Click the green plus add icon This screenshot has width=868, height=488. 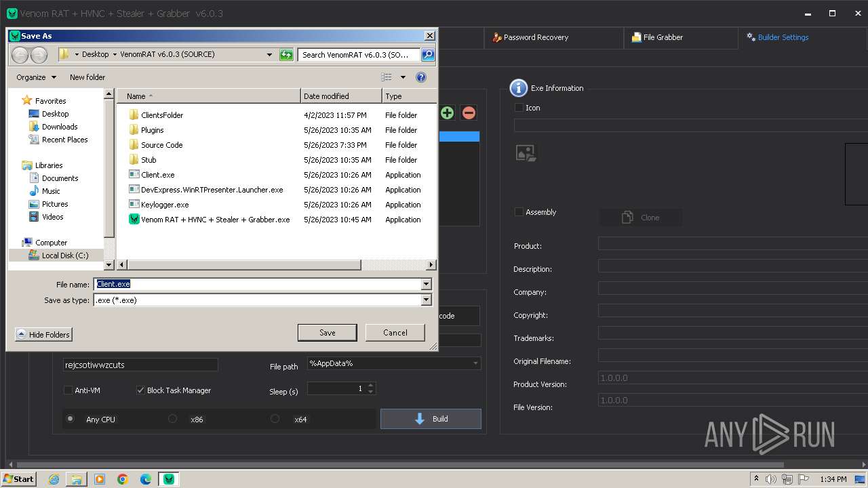coord(447,113)
